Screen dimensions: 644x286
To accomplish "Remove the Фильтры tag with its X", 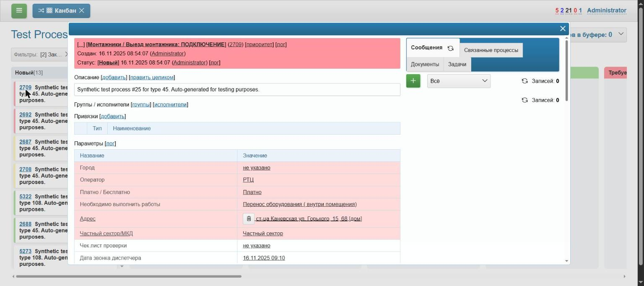I will (66, 55).
